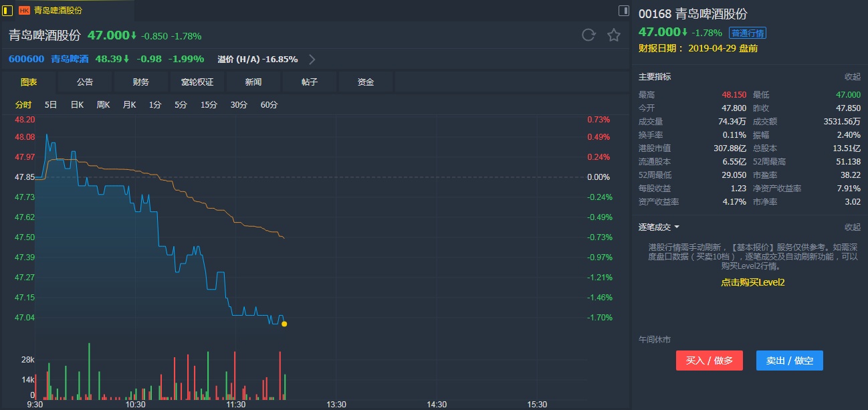Toggle the left sidebar panel icon
The image size is (868, 410).
[x=8, y=10]
